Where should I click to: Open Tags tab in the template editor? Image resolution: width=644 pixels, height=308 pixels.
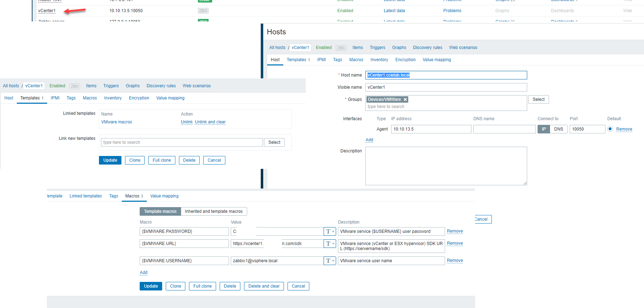pos(114,196)
